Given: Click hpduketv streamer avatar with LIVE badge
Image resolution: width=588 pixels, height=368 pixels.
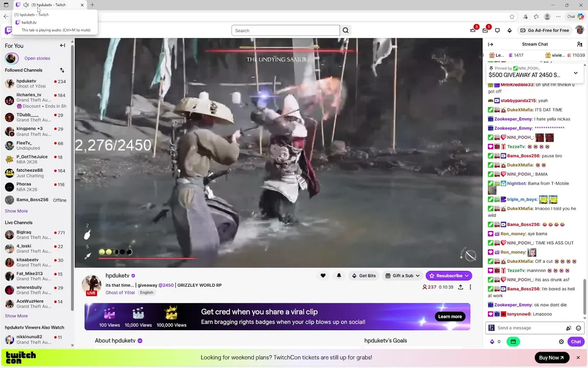Looking at the screenshot, I should pos(91,285).
